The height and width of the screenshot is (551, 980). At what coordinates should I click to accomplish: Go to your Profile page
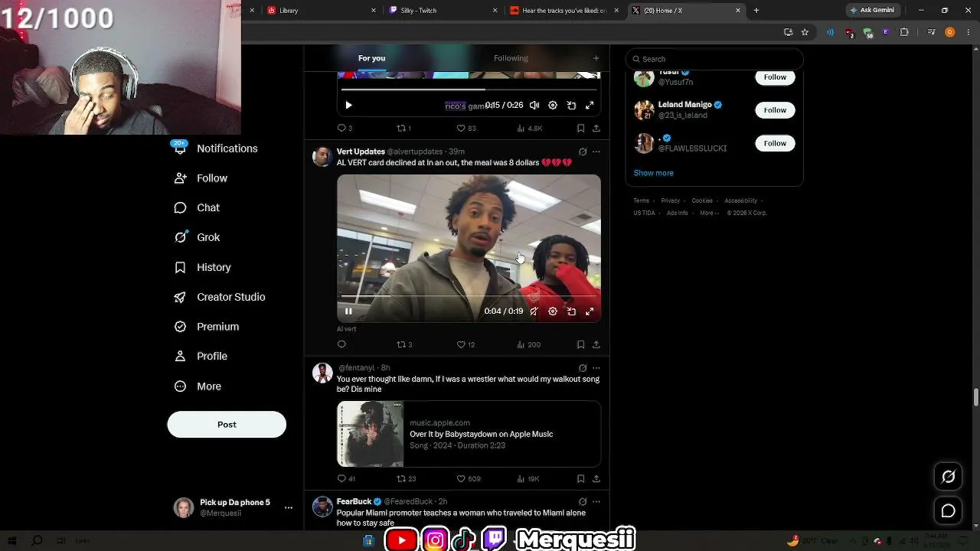pyautogui.click(x=201, y=356)
